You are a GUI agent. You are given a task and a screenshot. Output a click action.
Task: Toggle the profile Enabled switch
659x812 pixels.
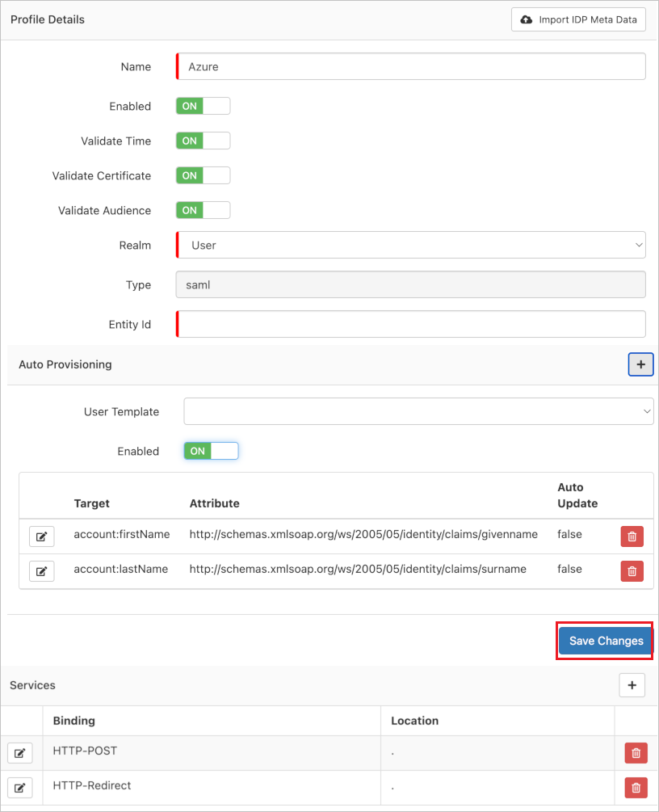pyautogui.click(x=203, y=106)
